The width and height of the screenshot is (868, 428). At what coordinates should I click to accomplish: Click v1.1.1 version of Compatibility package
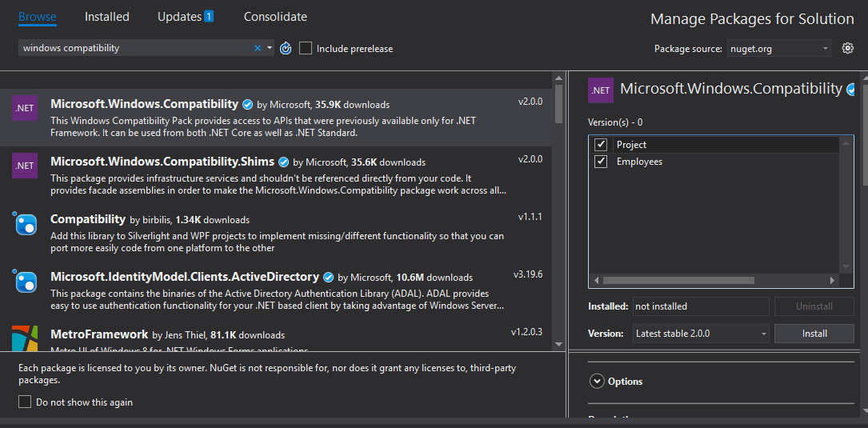point(530,217)
